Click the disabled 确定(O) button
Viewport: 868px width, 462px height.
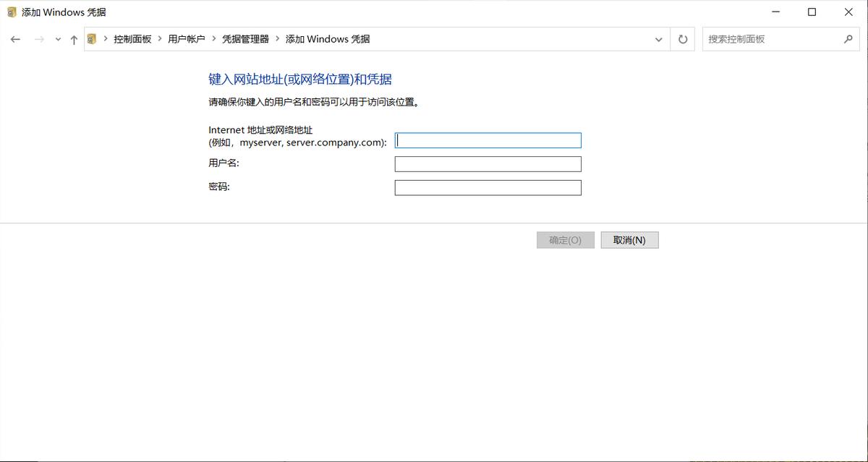[565, 239]
